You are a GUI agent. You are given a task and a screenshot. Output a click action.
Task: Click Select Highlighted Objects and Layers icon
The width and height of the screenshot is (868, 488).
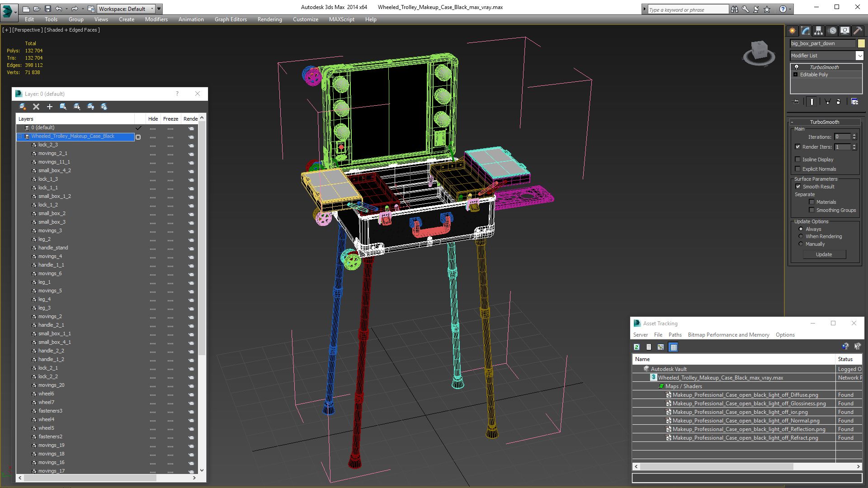[x=63, y=107]
